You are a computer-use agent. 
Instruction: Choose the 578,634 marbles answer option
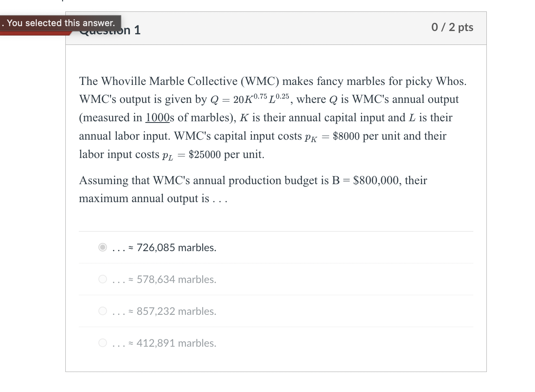[x=102, y=279]
